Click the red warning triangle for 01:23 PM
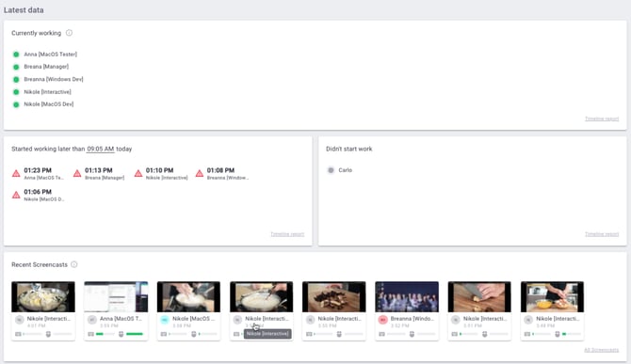 tap(16, 174)
